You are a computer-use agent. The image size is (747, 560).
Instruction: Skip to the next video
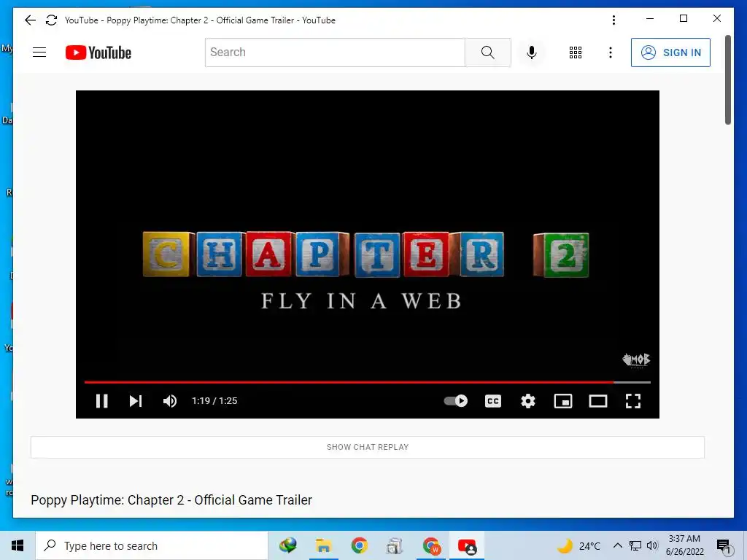coord(136,401)
